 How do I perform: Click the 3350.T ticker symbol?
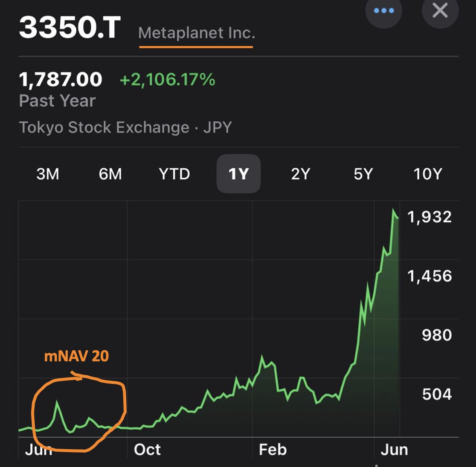tap(70, 27)
